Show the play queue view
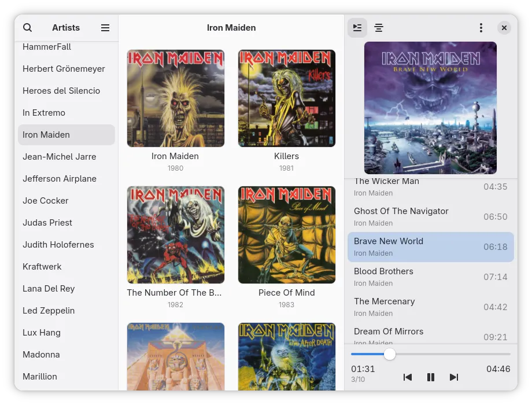This screenshot has height=405, width=532. coord(357,28)
